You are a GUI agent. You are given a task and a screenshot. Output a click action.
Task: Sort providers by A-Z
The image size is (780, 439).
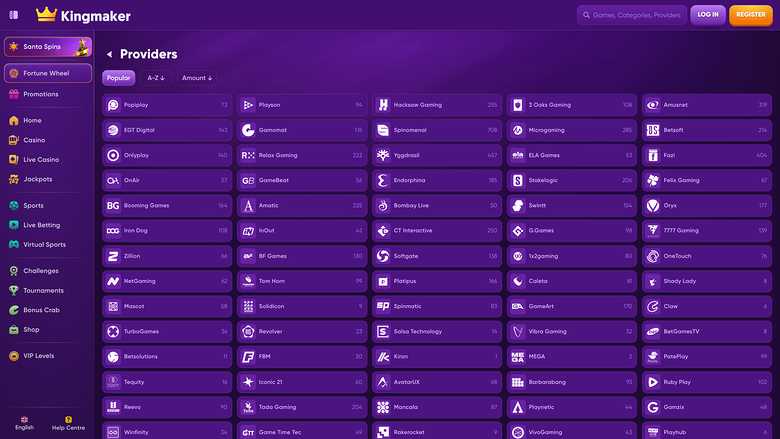tap(155, 78)
